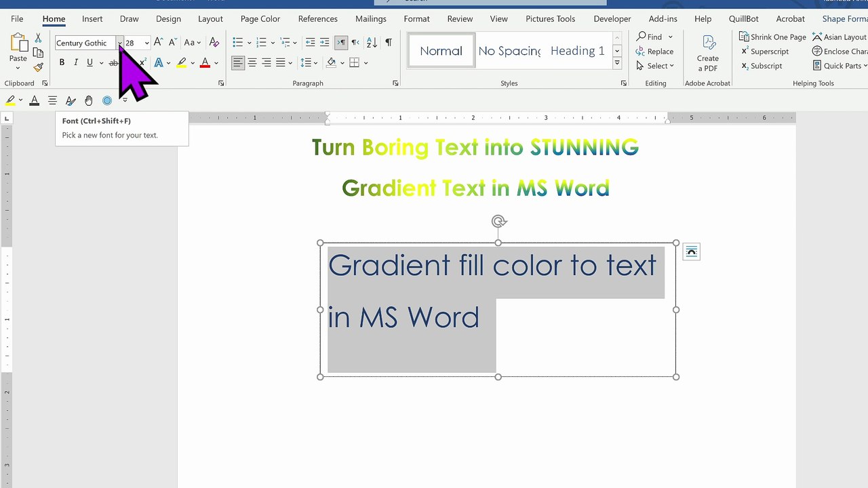
Task: Cut the selection with the scissors icon
Action: pos(38,38)
